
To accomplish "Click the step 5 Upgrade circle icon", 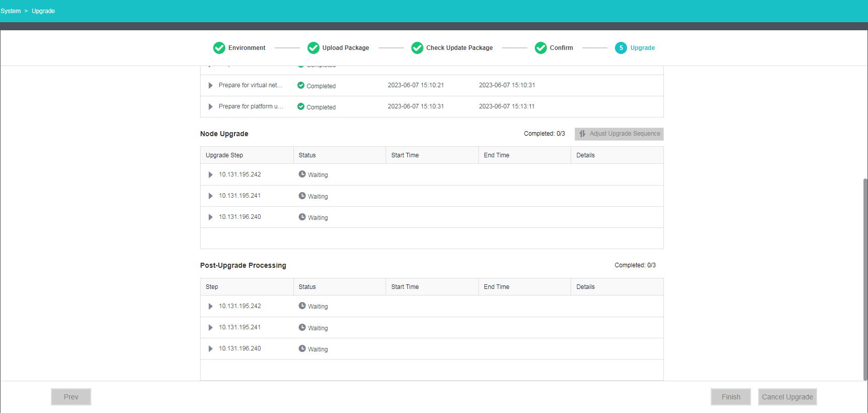I will 621,48.
